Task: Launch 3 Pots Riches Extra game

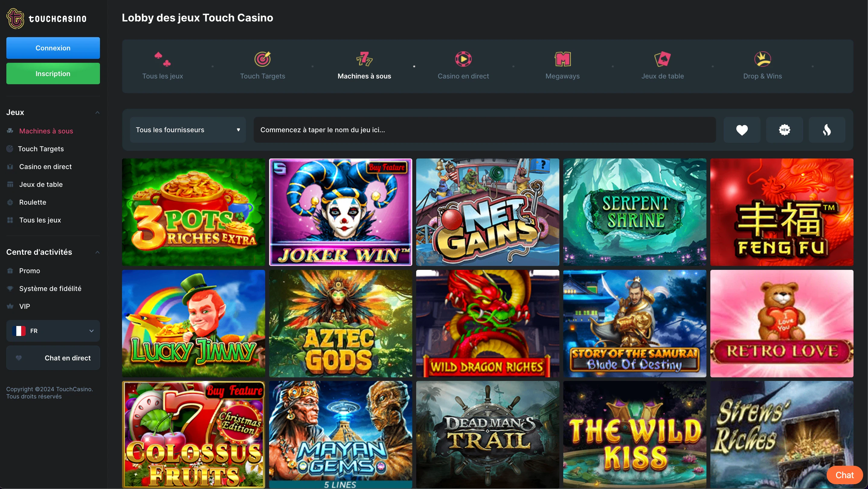Action: pos(193,212)
